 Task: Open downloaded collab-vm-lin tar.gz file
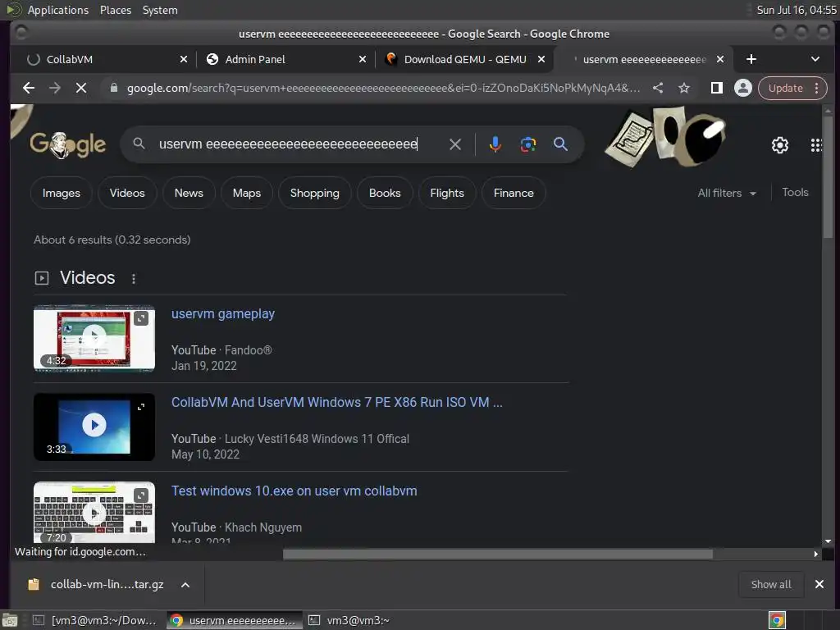pyautogui.click(x=97, y=584)
